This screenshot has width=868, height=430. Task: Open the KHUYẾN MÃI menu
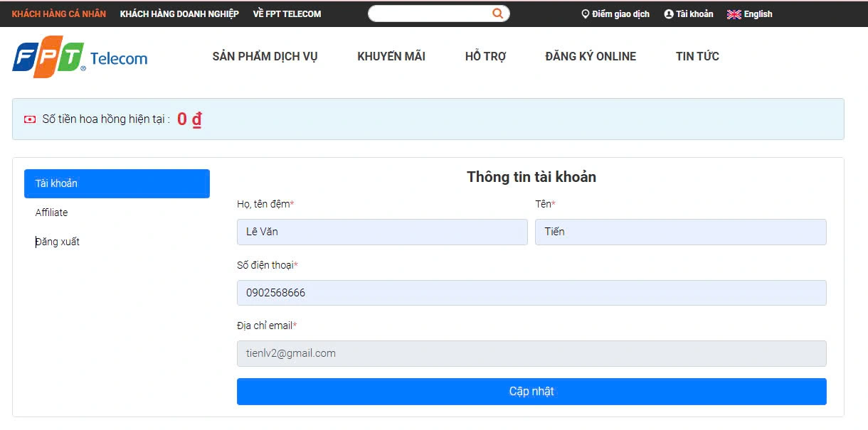(391, 57)
